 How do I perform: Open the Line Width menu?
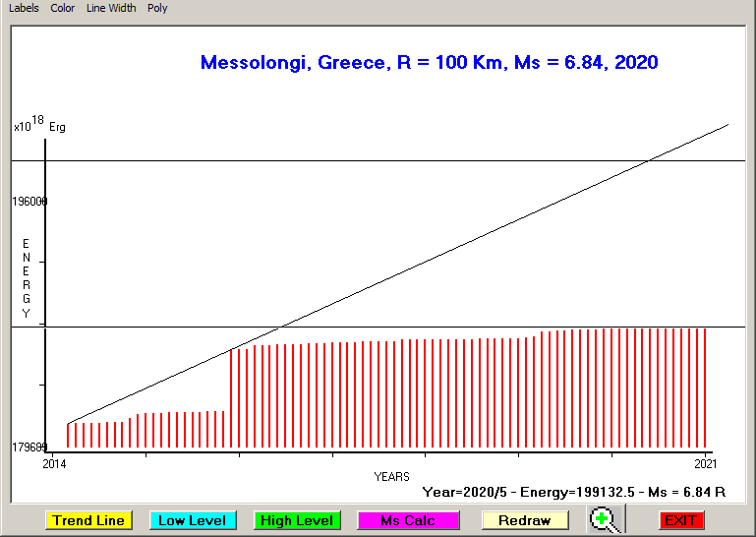(x=111, y=8)
